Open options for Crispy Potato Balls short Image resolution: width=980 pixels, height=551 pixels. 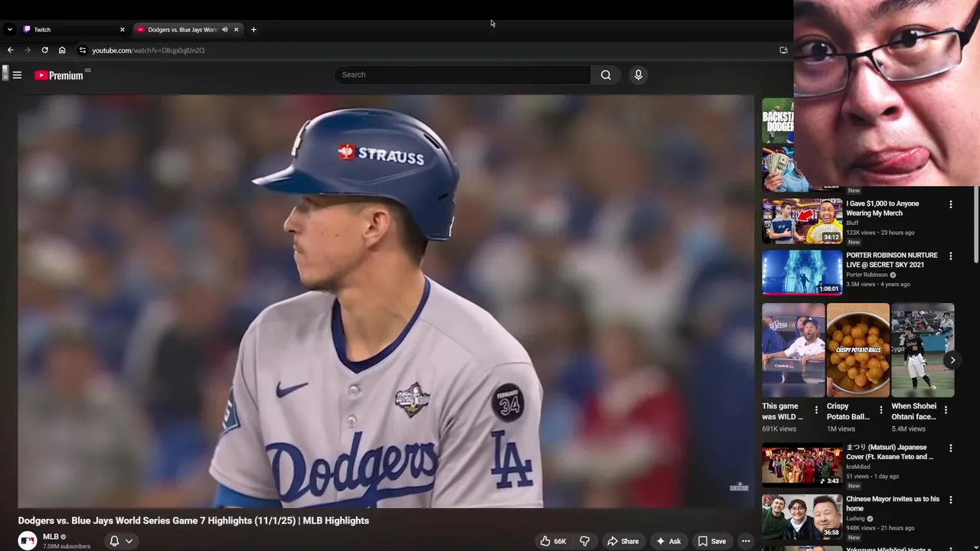(x=881, y=410)
